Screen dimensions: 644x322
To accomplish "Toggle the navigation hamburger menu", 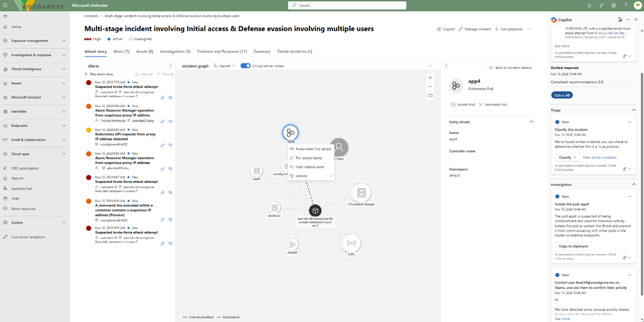I will tap(5, 15).
